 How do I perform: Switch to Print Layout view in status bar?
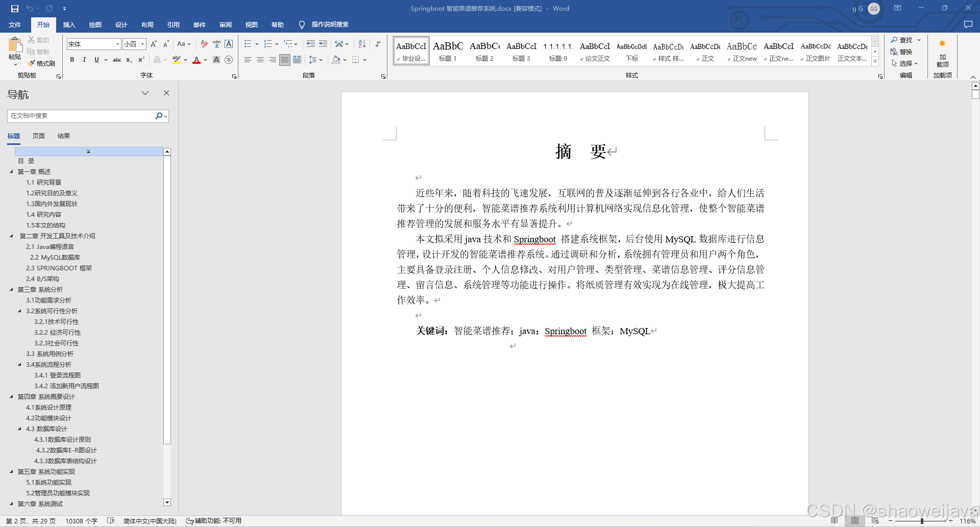click(x=855, y=521)
